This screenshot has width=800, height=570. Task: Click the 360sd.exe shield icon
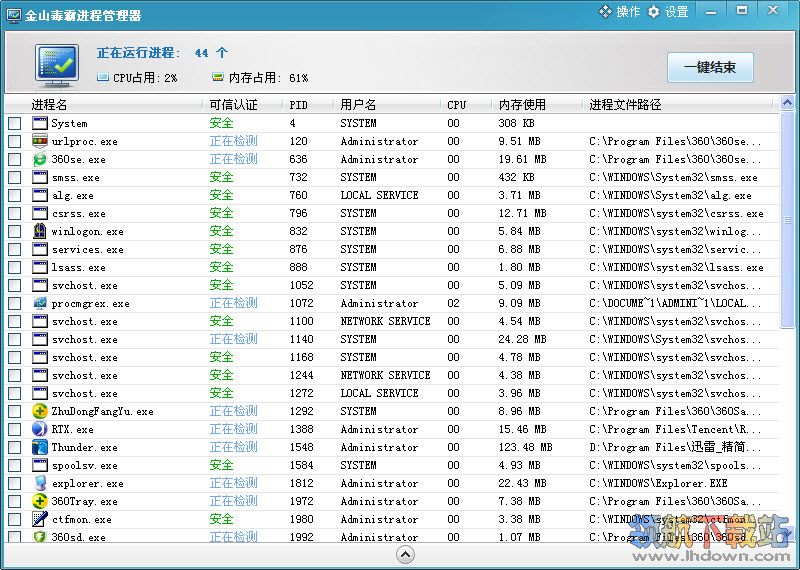pos(39,536)
